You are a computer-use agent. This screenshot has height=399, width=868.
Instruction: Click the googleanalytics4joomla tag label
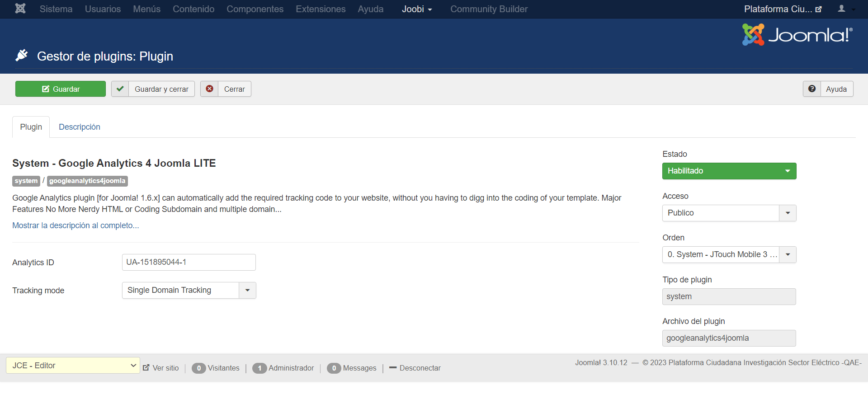point(87,181)
